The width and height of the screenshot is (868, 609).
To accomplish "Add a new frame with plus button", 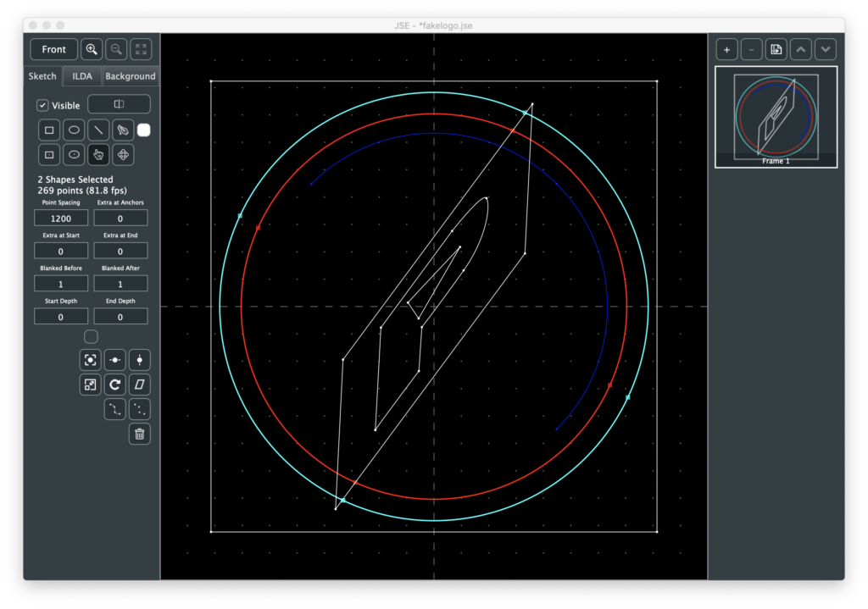I will click(726, 49).
